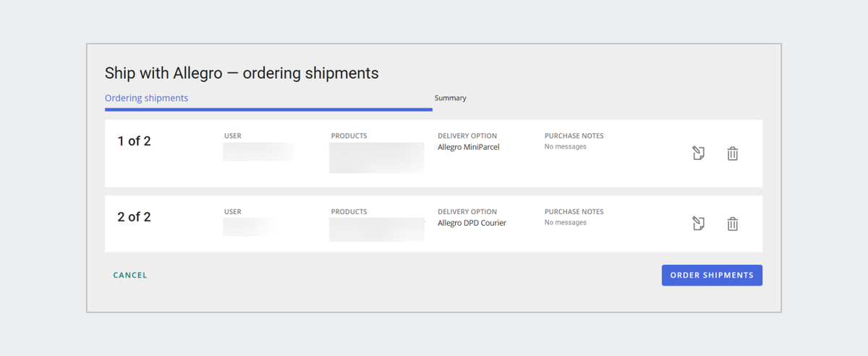Click the "2 of 2" shipment label
This screenshot has width=868, height=356.
pos(134,217)
